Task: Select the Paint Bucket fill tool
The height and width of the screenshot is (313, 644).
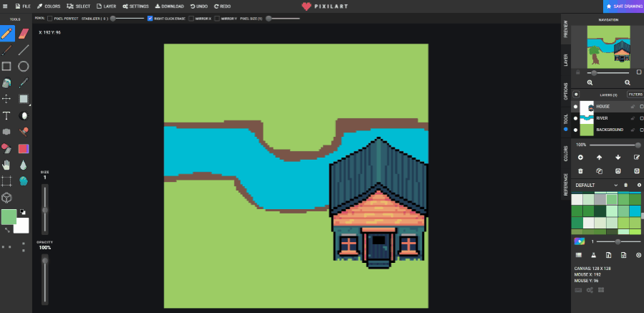Action: tap(6, 83)
